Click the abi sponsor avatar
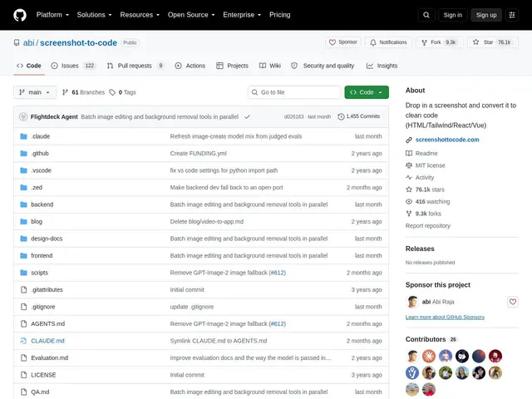The height and width of the screenshot is (399, 532). tap(412, 302)
